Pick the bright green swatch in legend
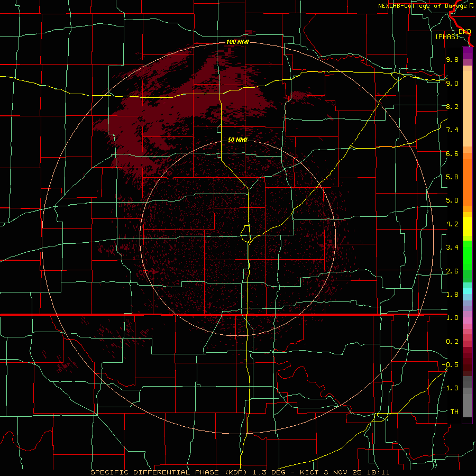476x476 pixels. point(467,255)
